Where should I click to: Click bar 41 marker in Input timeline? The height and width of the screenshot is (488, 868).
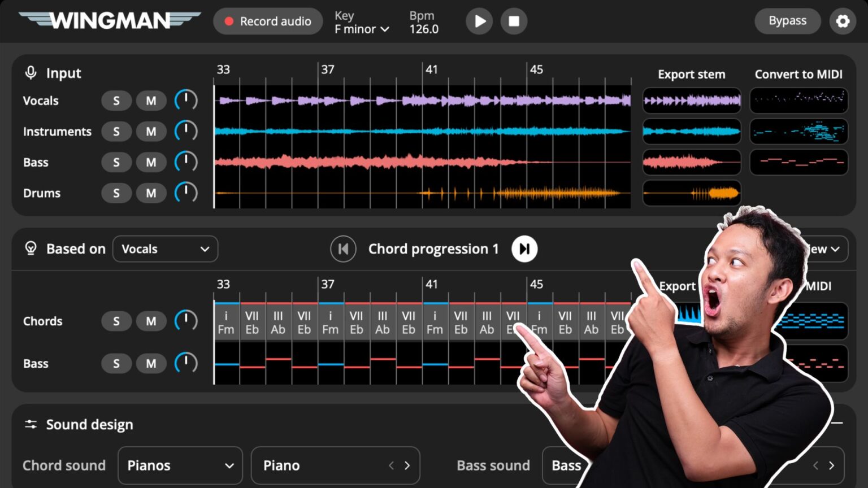(431, 69)
